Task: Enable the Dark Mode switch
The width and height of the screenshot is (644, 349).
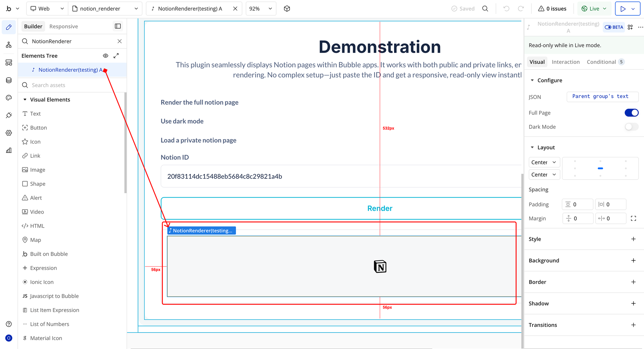Action: coord(631,127)
